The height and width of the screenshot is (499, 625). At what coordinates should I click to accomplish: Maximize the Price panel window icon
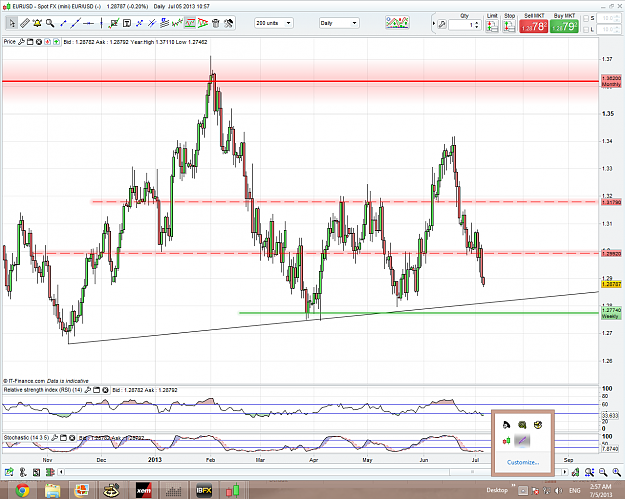coord(30,42)
